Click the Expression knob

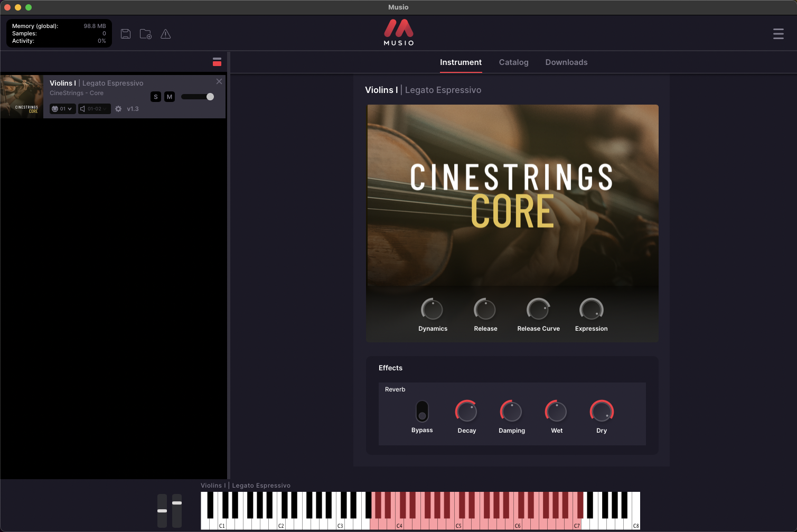click(x=591, y=309)
